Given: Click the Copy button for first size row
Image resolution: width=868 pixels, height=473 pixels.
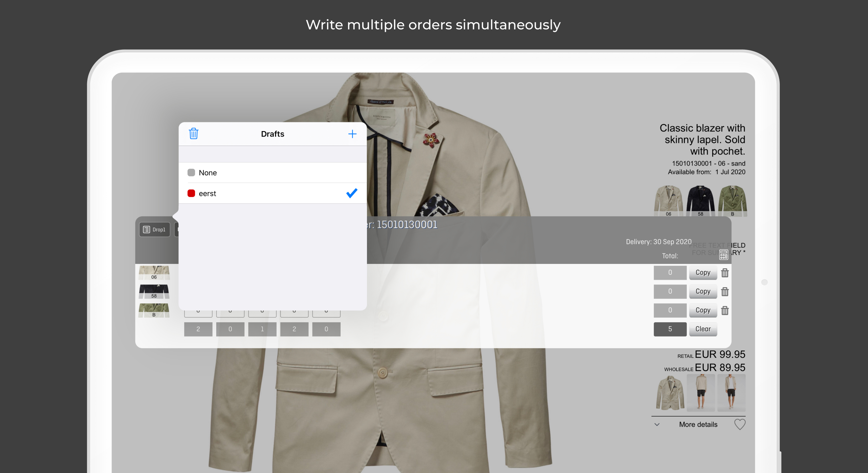Looking at the screenshot, I should point(702,272).
